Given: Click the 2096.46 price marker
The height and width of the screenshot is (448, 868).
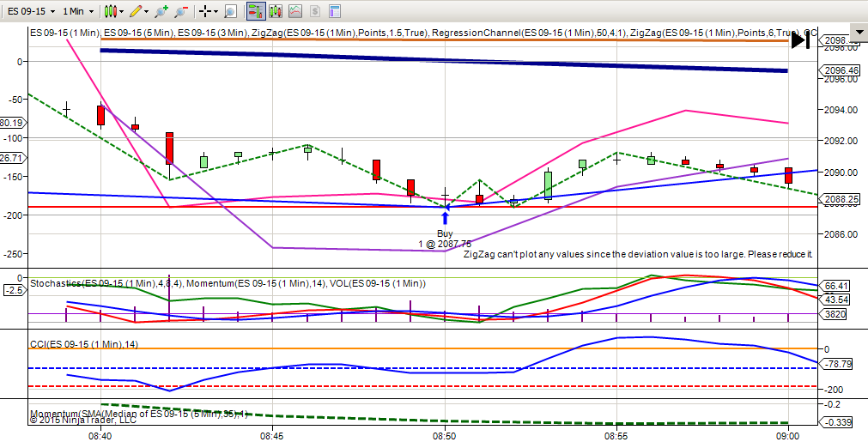Looking at the screenshot, I should 839,70.
